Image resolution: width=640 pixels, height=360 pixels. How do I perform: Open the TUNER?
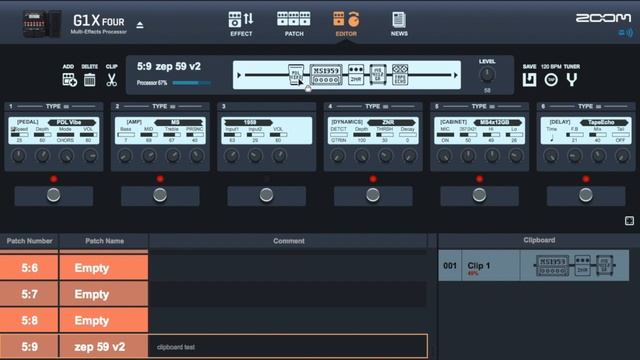click(x=572, y=80)
